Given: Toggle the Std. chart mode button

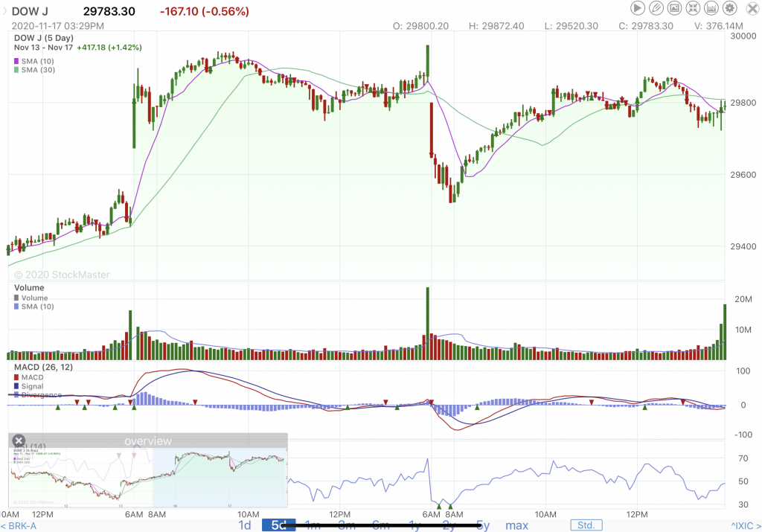Looking at the screenshot, I should pos(586,525).
